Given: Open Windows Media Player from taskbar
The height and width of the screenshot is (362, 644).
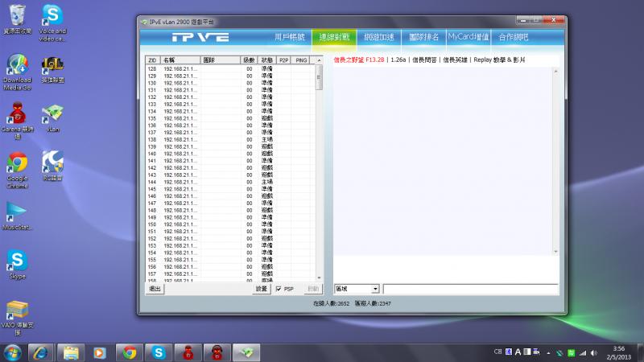Looking at the screenshot, I should click(99, 352).
